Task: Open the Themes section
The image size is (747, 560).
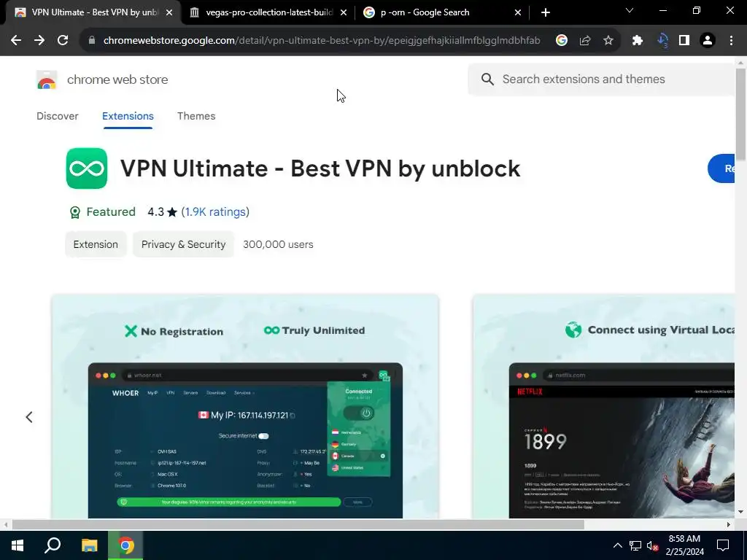Action: [x=196, y=116]
